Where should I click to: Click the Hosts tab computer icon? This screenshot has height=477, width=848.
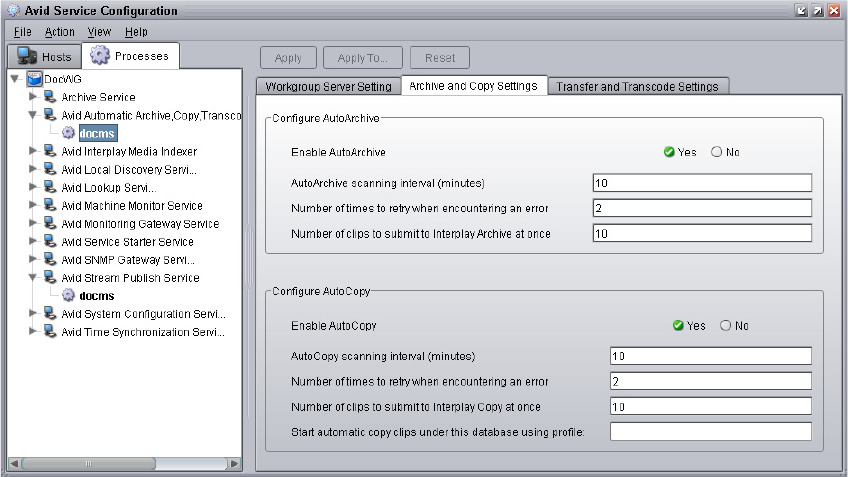coord(26,56)
